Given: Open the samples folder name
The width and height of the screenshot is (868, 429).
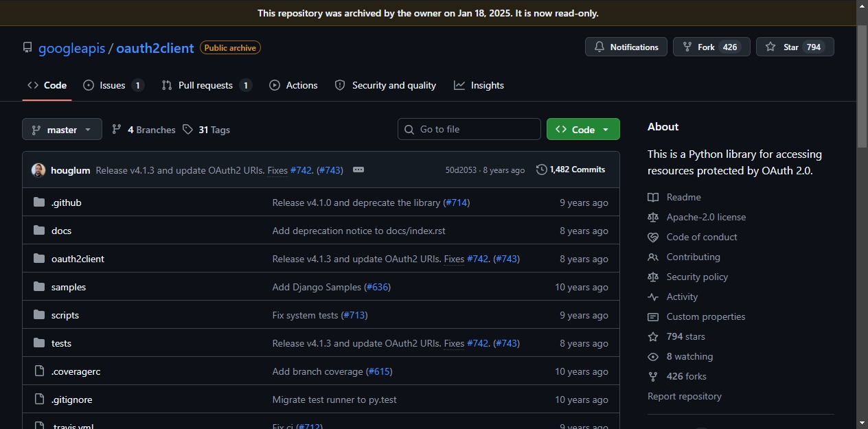Looking at the screenshot, I should coord(69,287).
